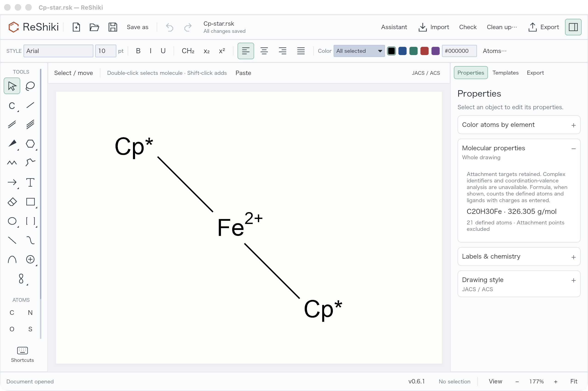
Task: Open the Atoms… menu
Action: pos(495,51)
